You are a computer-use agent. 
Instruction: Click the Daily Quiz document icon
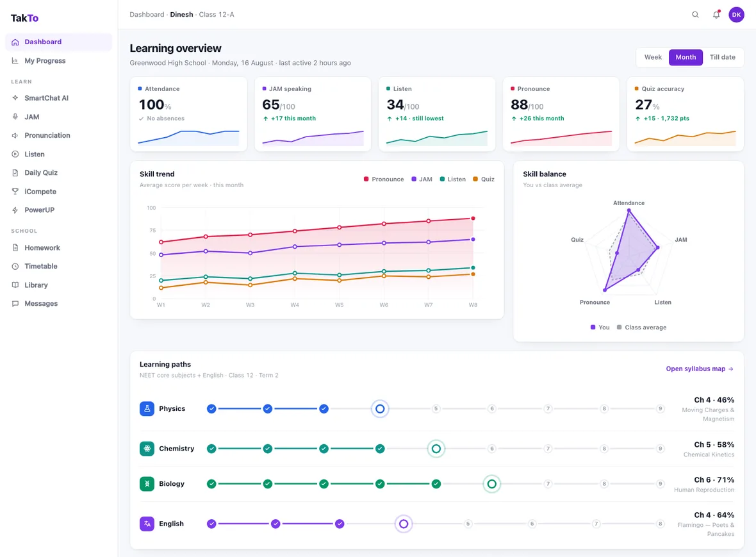coord(15,172)
